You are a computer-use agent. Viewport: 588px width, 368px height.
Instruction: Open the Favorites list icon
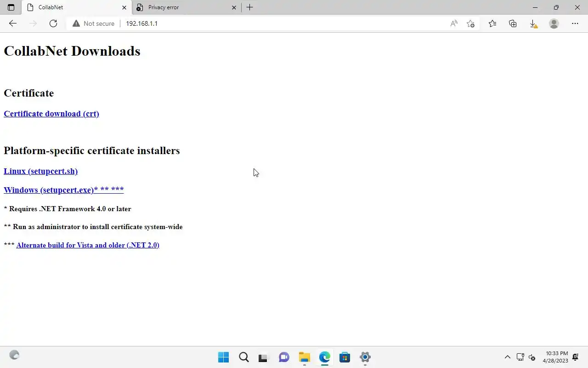click(492, 23)
